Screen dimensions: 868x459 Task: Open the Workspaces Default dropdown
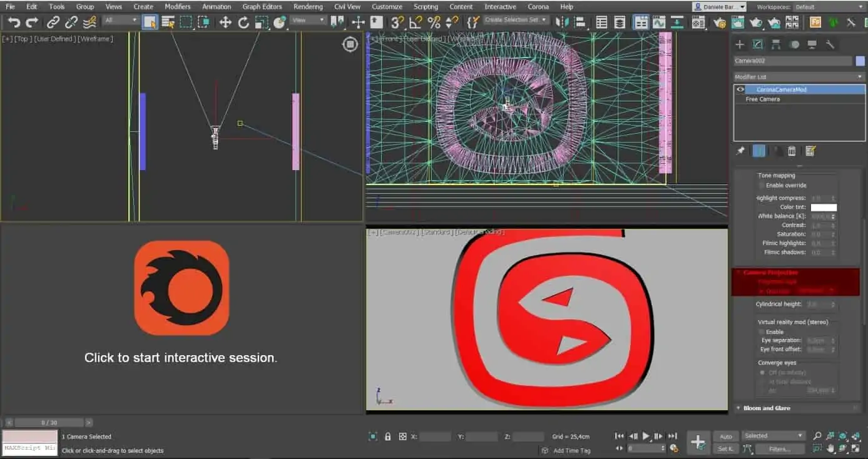click(828, 7)
